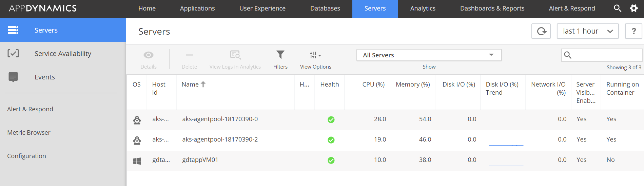Screen dimensions: 644x186
Task: Sort by CPU (%) column header
Action: coord(373,84)
